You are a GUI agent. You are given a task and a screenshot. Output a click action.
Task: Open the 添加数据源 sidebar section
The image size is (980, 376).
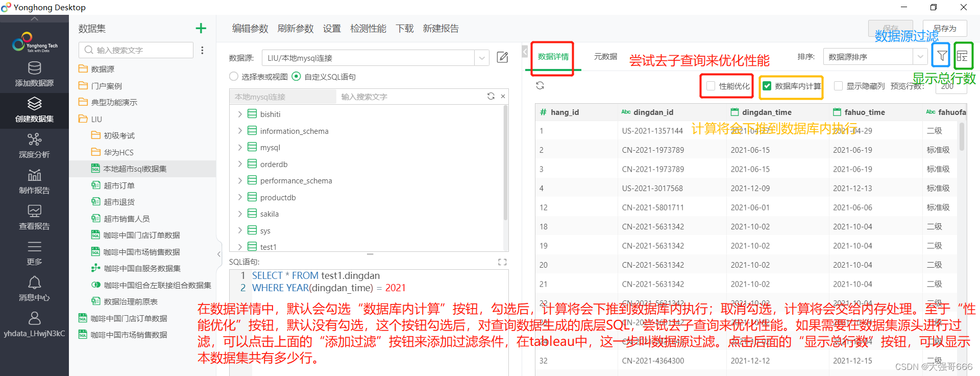click(x=34, y=74)
